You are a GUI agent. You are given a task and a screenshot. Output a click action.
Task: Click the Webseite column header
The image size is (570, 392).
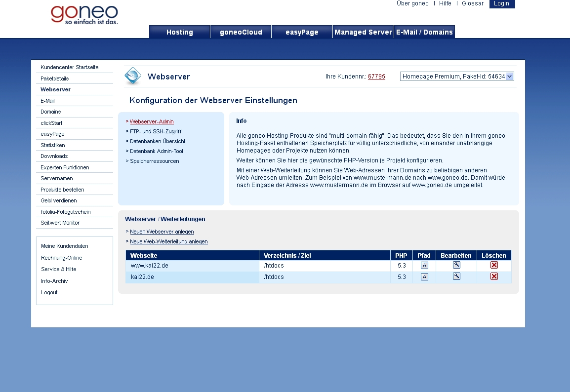click(192, 255)
